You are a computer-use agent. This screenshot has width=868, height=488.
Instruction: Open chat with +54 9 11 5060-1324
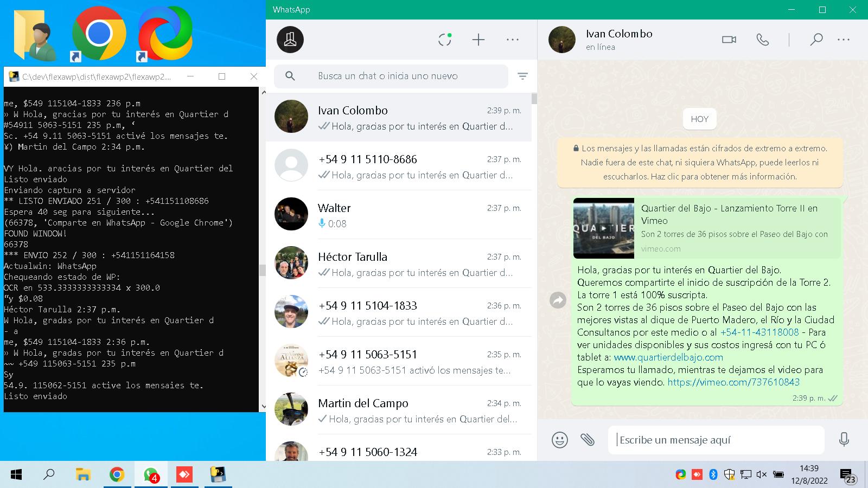coord(399,449)
